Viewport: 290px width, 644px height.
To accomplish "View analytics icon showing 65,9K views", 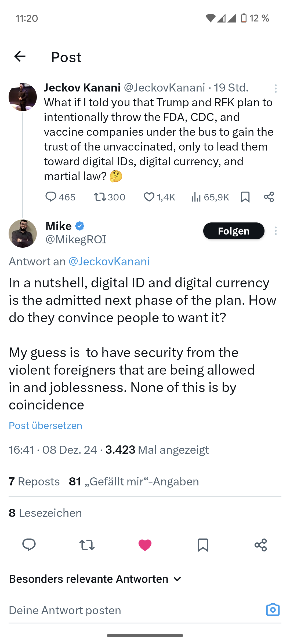I will point(196,197).
